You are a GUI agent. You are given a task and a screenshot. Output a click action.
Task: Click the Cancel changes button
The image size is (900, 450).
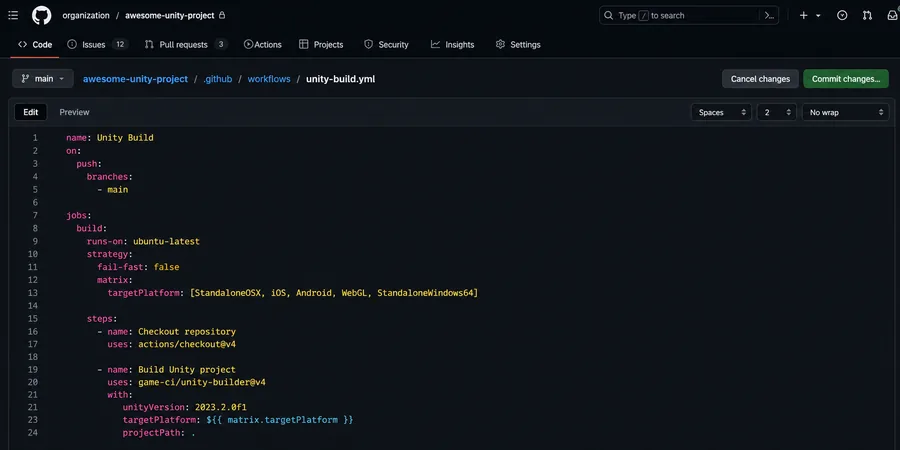[x=760, y=79]
